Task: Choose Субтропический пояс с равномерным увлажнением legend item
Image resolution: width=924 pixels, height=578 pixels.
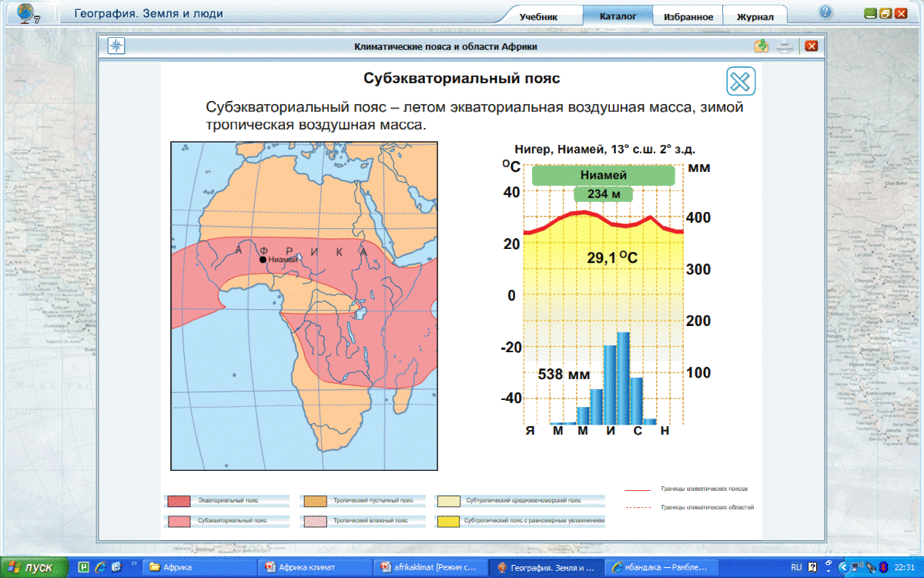Action: click(520, 521)
